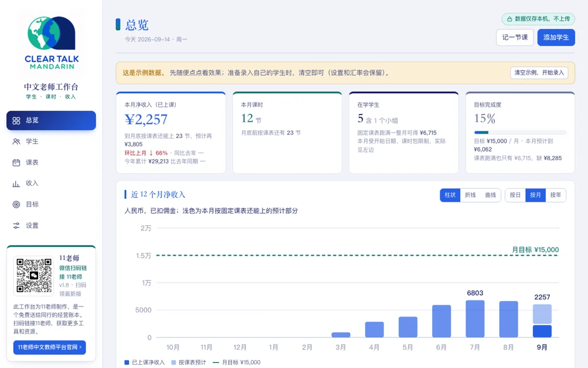Switch chart grouping to 按日
Viewport: 588px width, 368px height.
[x=515, y=195]
